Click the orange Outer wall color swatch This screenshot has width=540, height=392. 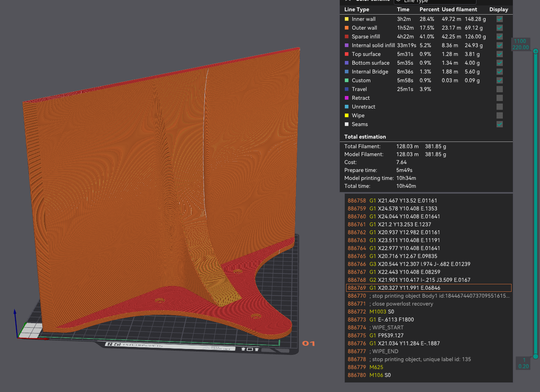tap(346, 28)
